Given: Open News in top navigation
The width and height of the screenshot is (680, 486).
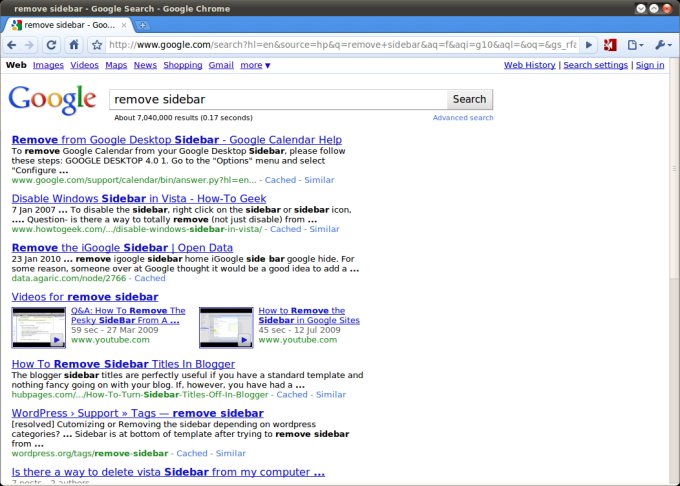Looking at the screenshot, I should [x=145, y=65].
